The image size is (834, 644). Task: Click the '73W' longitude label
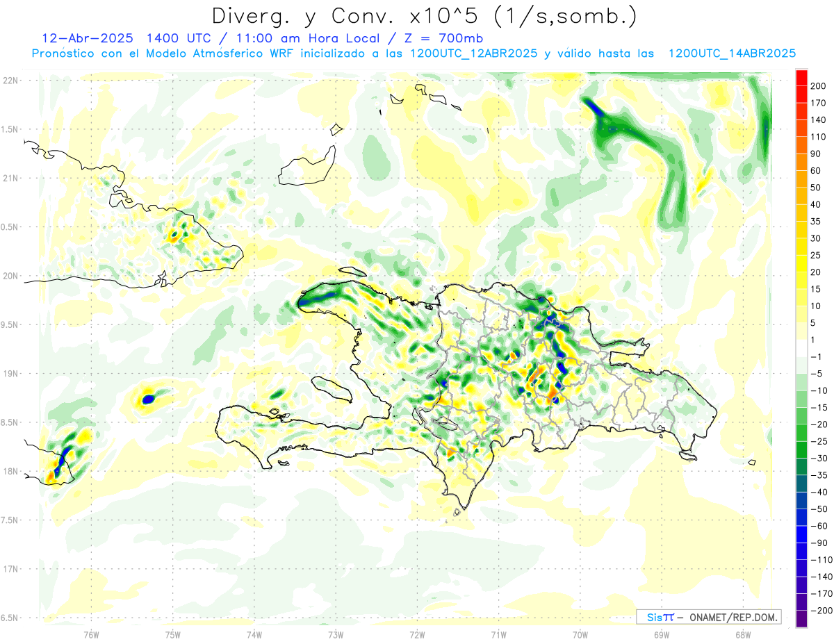[336, 634]
